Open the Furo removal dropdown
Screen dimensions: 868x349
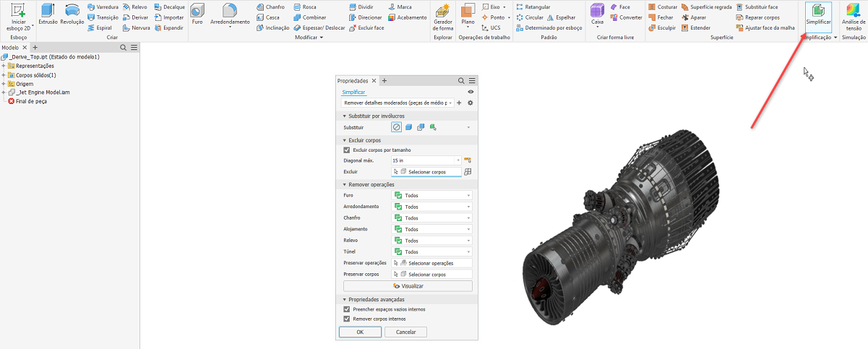431,195
